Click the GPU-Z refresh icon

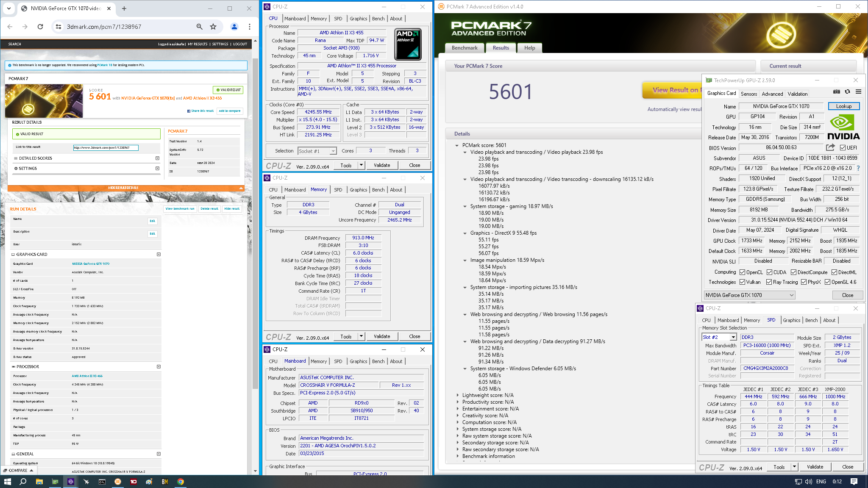847,91
